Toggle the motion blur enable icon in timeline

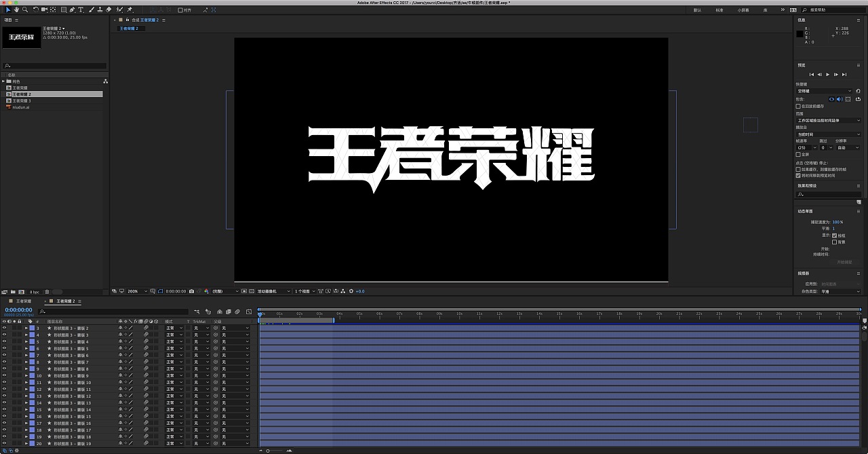pos(237,312)
